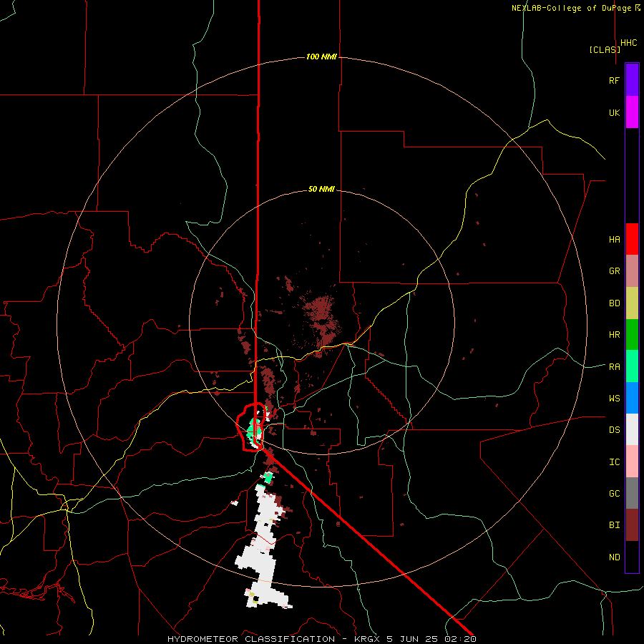Viewport: 644px width, 644px height.
Task: Select the GR salmon legend swatch
Action: [632, 271]
